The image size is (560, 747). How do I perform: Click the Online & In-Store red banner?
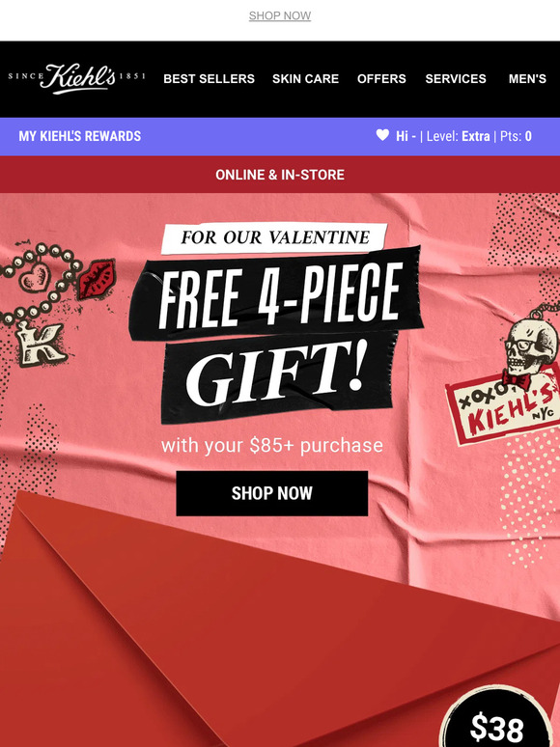[280, 175]
